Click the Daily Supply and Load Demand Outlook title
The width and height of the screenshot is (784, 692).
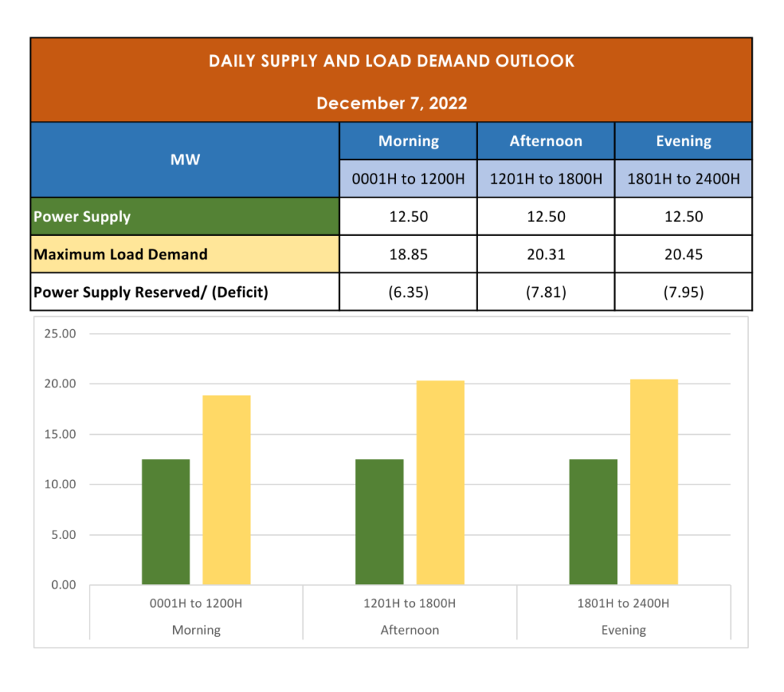point(391,61)
